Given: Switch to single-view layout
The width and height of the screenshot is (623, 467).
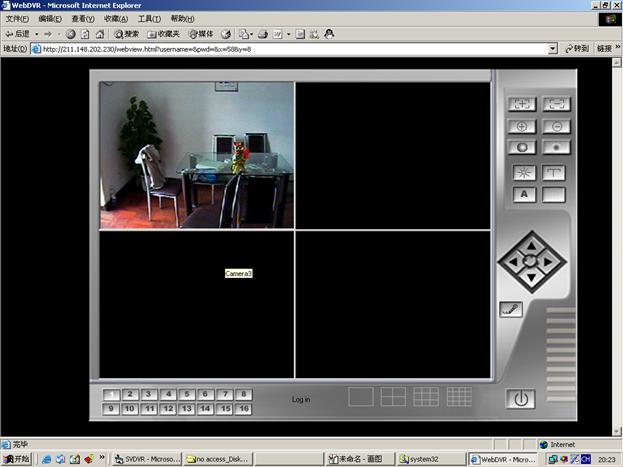Looking at the screenshot, I should coord(361,397).
